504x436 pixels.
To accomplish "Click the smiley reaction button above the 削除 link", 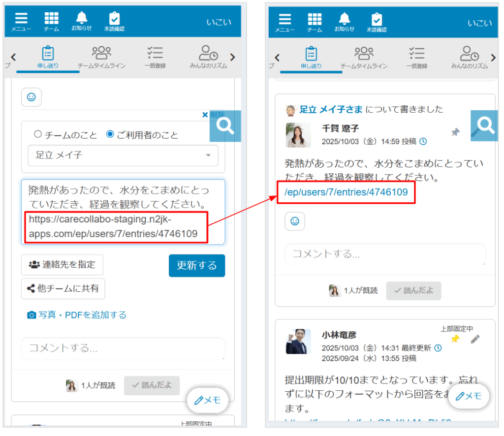I will [x=31, y=97].
